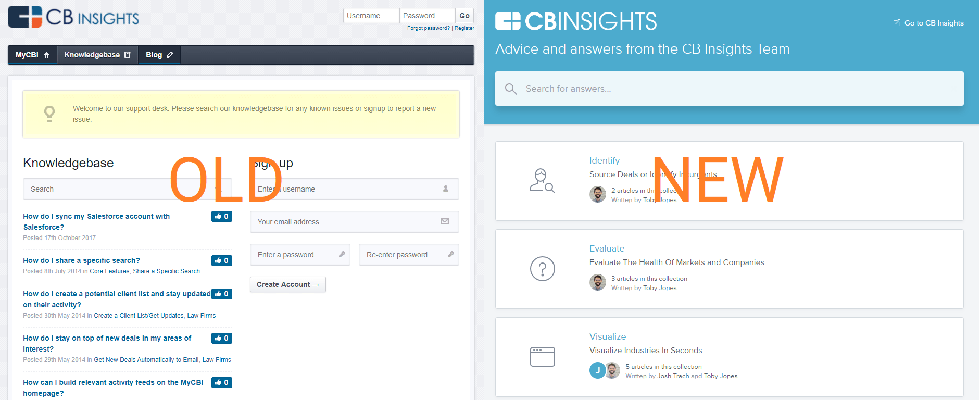Click thumbs-up count on activity feeds article
The image size is (980, 400).
click(222, 382)
